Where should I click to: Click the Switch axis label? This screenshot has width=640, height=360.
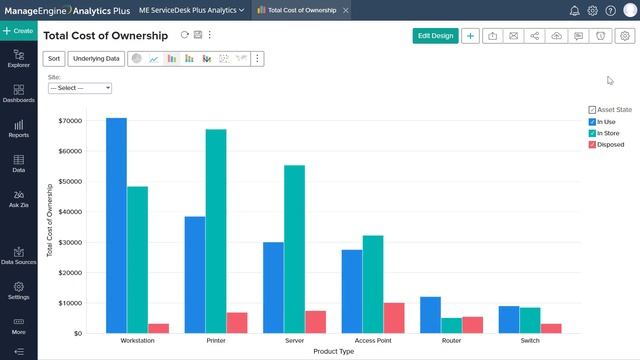(x=530, y=340)
